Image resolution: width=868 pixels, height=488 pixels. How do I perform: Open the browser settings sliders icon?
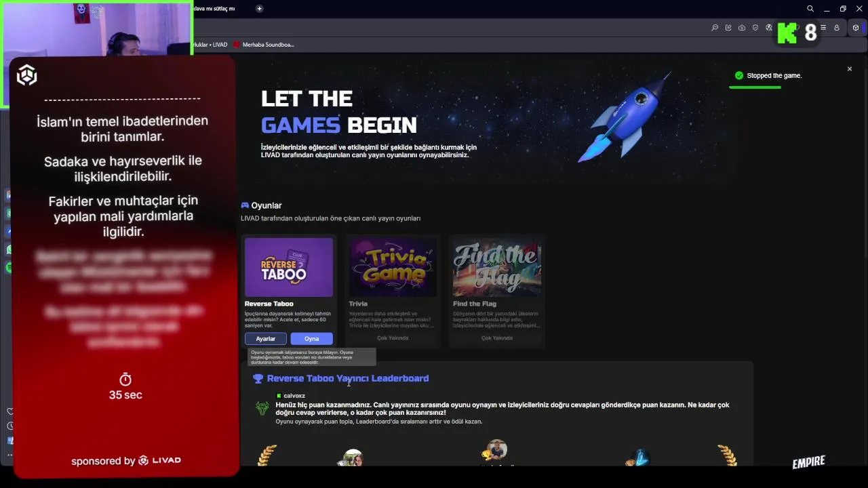coord(823,28)
